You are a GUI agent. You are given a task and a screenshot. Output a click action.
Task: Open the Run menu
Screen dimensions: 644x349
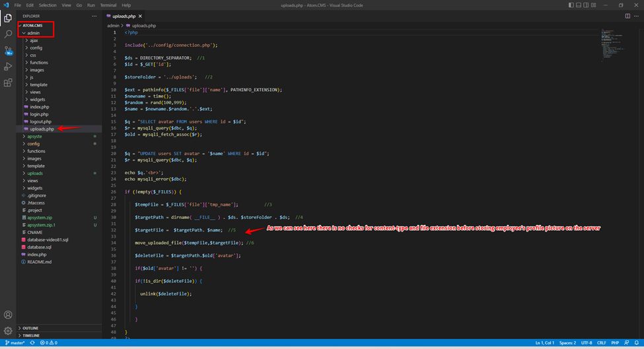coord(90,5)
